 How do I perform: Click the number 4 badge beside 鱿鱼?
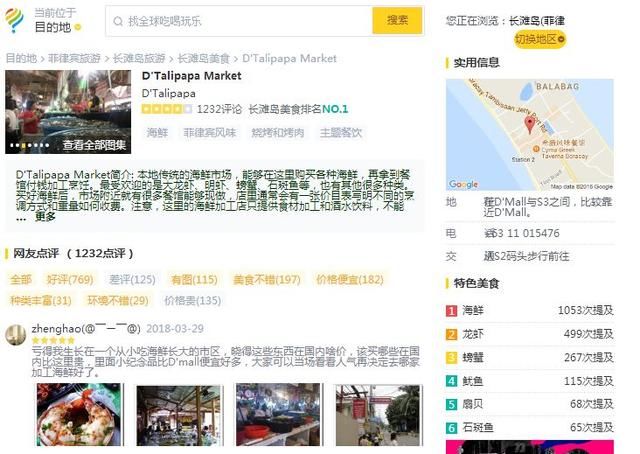[451, 381]
